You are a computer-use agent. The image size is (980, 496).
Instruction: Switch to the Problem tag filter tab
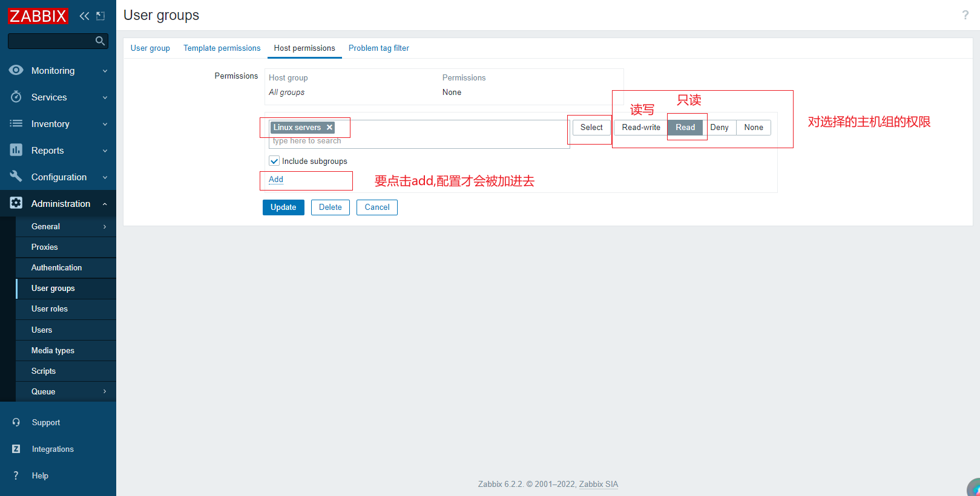pyautogui.click(x=379, y=48)
